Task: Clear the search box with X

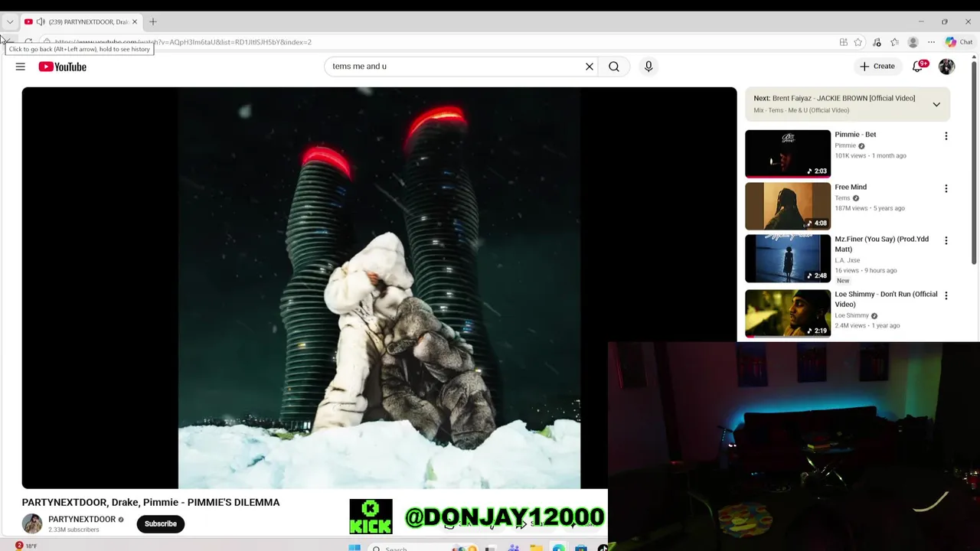Action: (x=590, y=67)
